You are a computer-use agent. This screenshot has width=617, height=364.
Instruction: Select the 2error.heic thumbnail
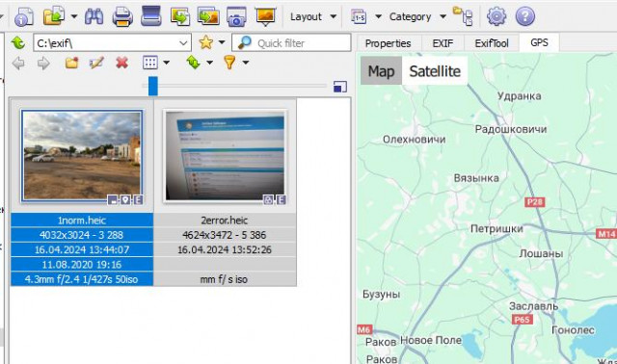(225, 156)
